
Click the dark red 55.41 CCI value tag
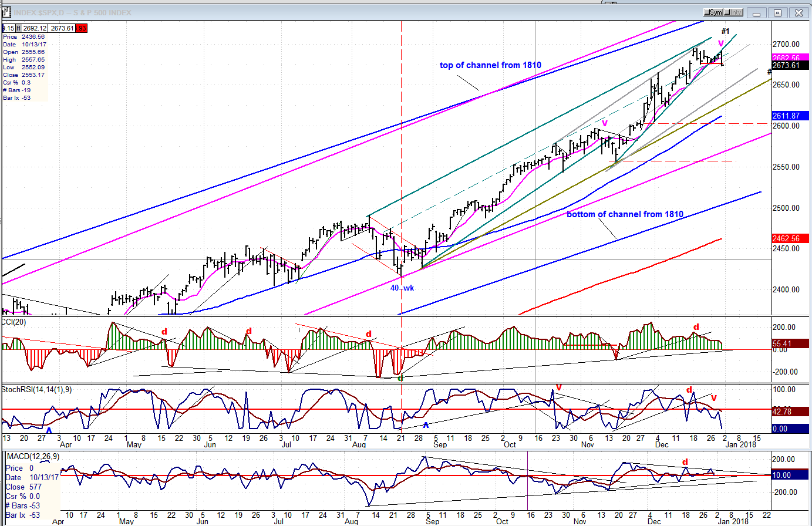(x=786, y=343)
